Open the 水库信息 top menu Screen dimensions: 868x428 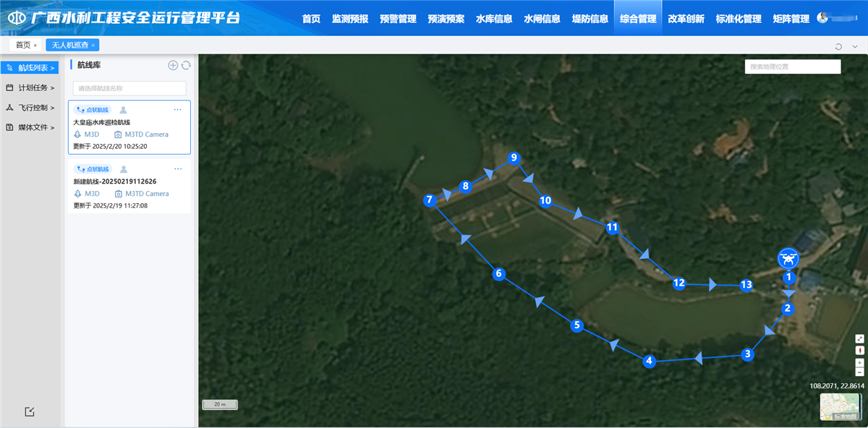(x=494, y=19)
